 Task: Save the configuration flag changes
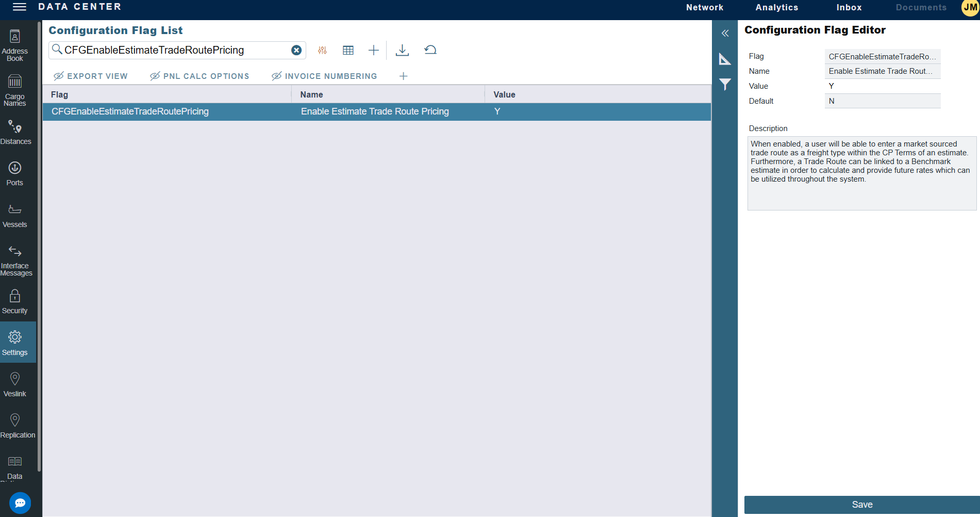[861, 505]
